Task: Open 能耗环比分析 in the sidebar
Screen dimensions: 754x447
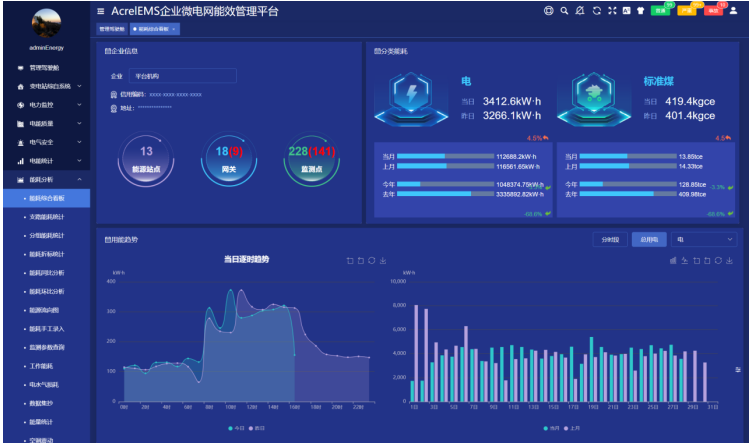Action: [47, 291]
